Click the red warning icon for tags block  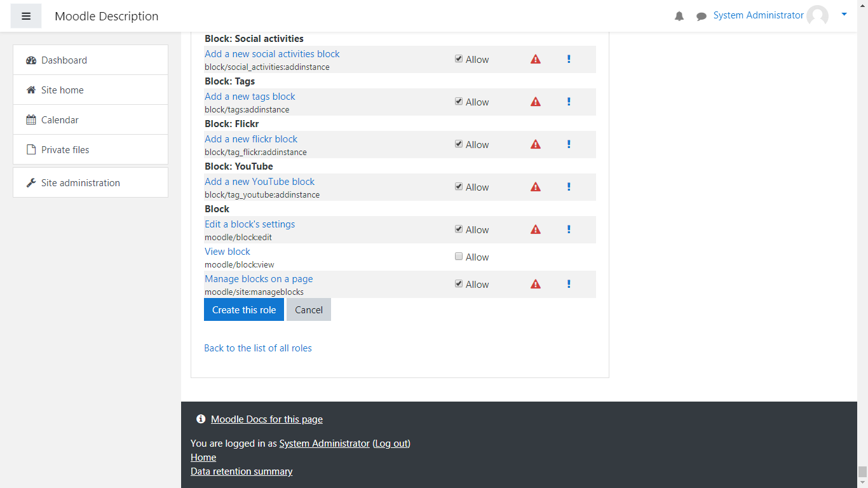pyautogui.click(x=536, y=102)
